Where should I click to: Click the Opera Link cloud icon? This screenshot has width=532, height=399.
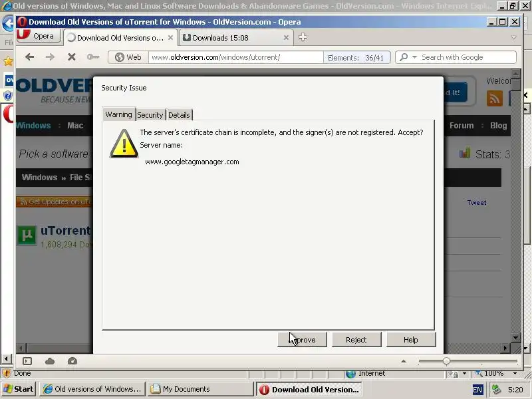pyautogui.click(x=50, y=361)
